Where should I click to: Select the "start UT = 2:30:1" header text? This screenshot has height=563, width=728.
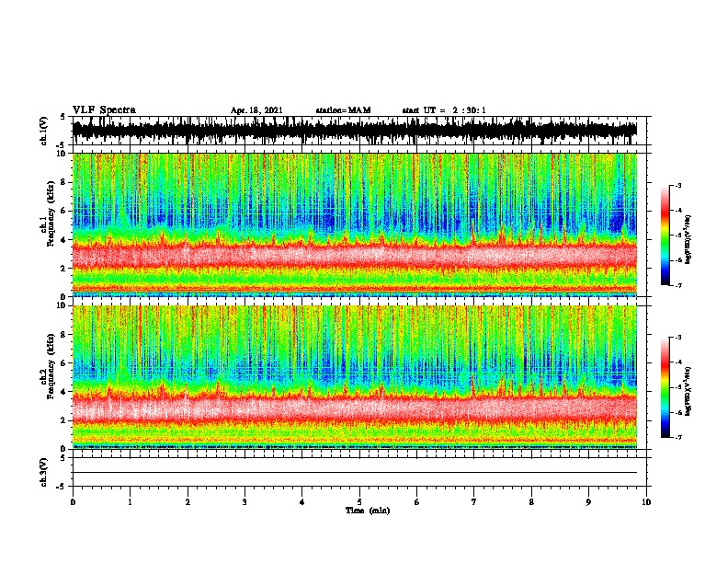(443, 110)
